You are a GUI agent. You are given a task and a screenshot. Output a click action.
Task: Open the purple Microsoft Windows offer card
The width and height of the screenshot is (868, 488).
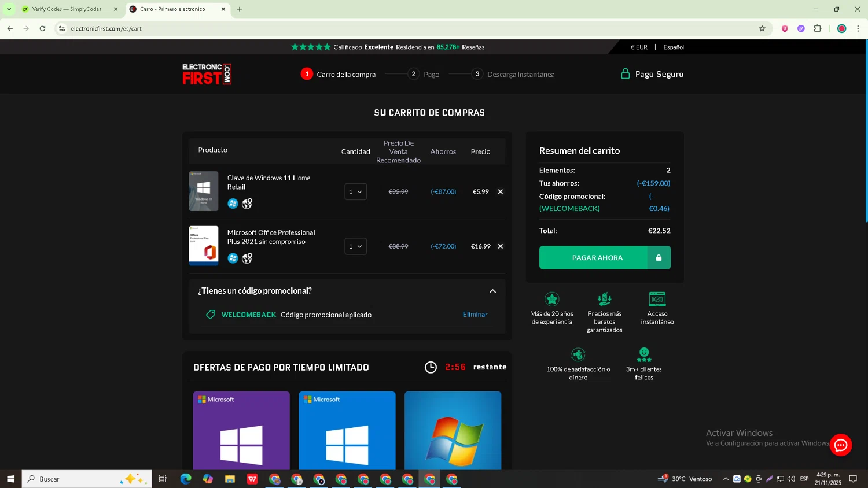[x=241, y=431]
